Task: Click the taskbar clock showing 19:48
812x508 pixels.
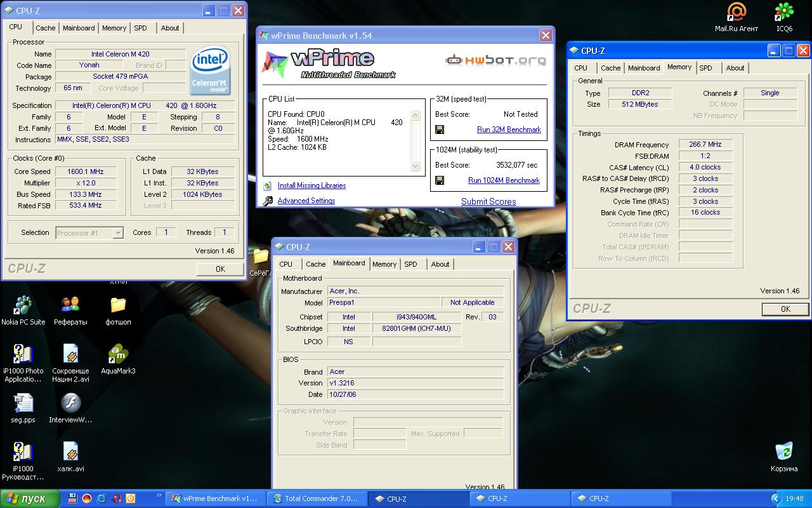Action: coord(794,499)
